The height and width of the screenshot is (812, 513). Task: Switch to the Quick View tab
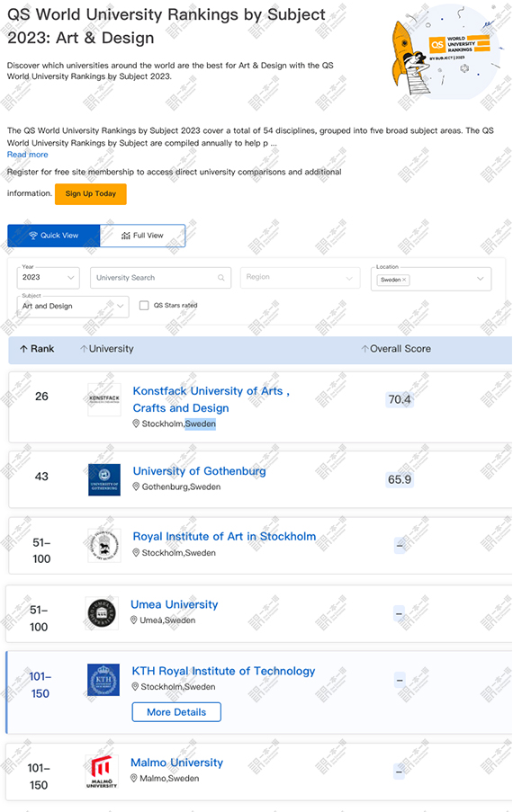(x=54, y=236)
